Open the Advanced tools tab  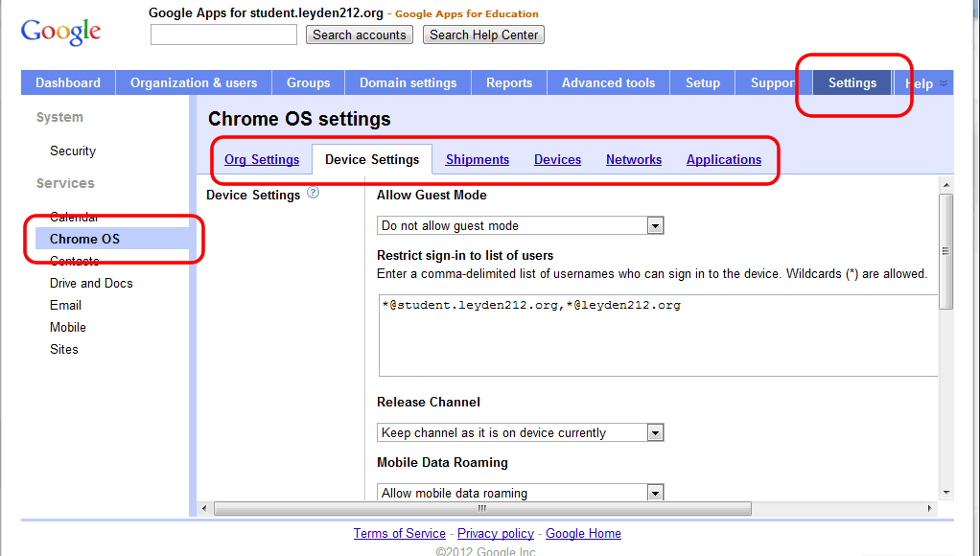pyautogui.click(x=608, y=82)
